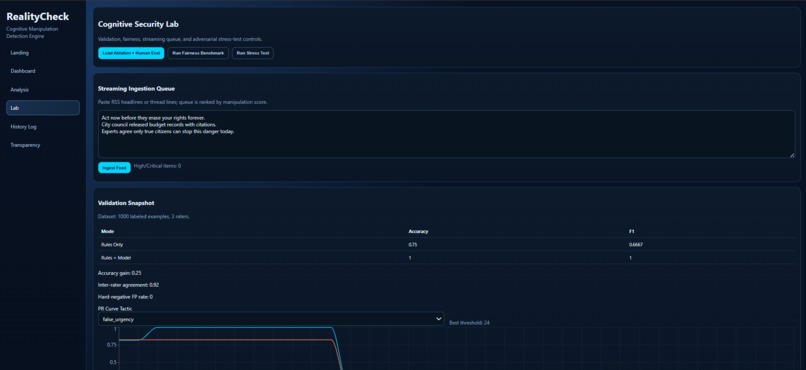Click the Dataset: 1000 labeled examples text

pyautogui.click(x=143, y=216)
